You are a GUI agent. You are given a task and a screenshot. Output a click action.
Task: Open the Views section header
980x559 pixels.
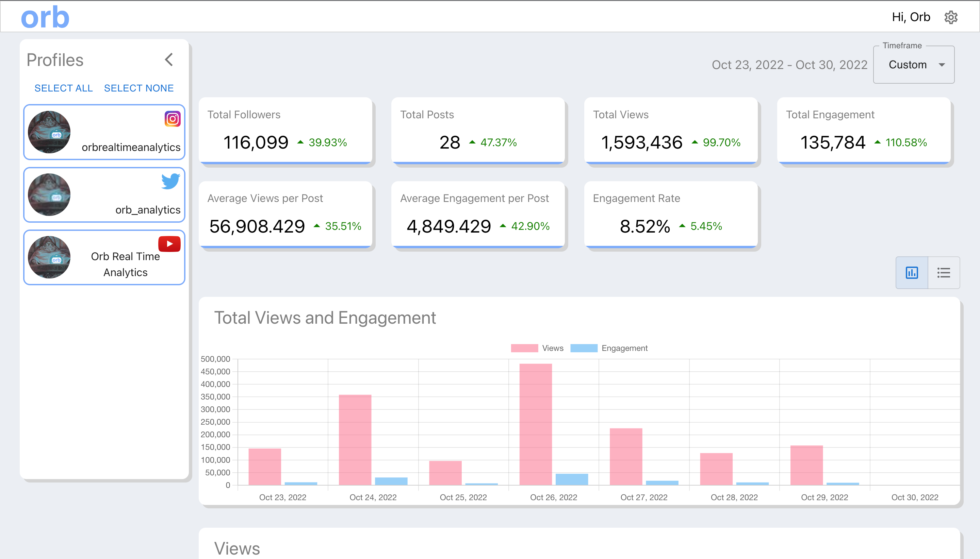point(238,548)
